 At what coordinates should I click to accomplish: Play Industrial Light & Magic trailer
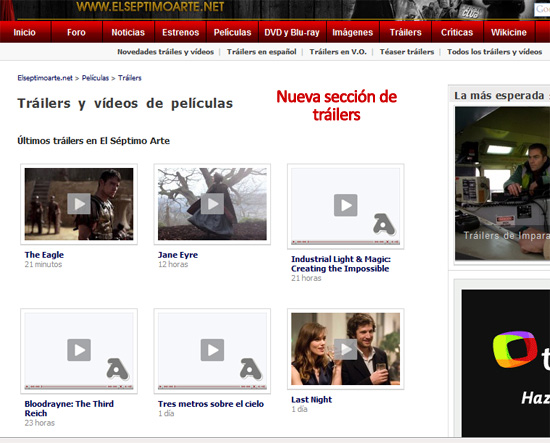tap(346, 205)
